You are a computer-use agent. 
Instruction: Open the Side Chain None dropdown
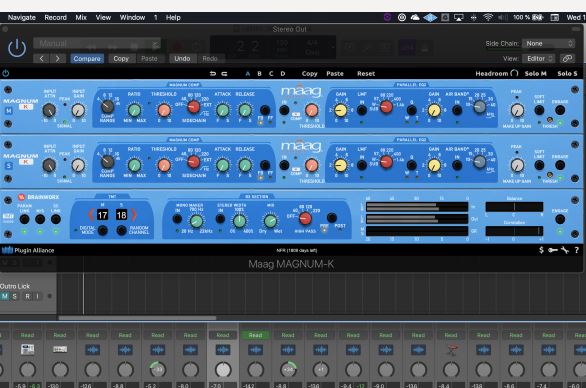pyautogui.click(x=548, y=43)
